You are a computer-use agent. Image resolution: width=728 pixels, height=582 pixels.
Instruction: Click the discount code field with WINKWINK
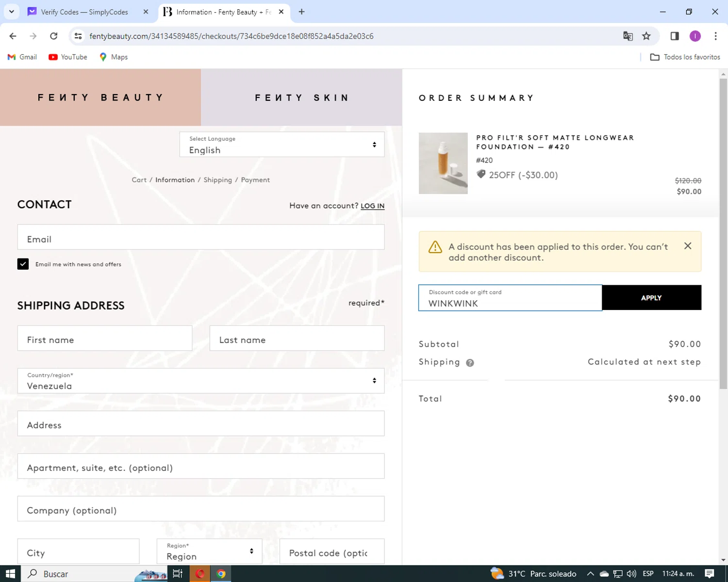pyautogui.click(x=510, y=298)
